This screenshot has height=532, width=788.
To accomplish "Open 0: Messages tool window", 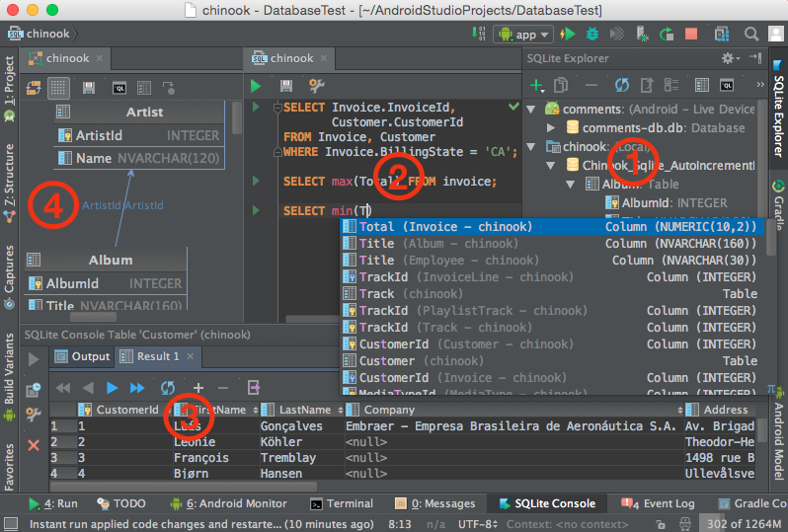I will (435, 503).
